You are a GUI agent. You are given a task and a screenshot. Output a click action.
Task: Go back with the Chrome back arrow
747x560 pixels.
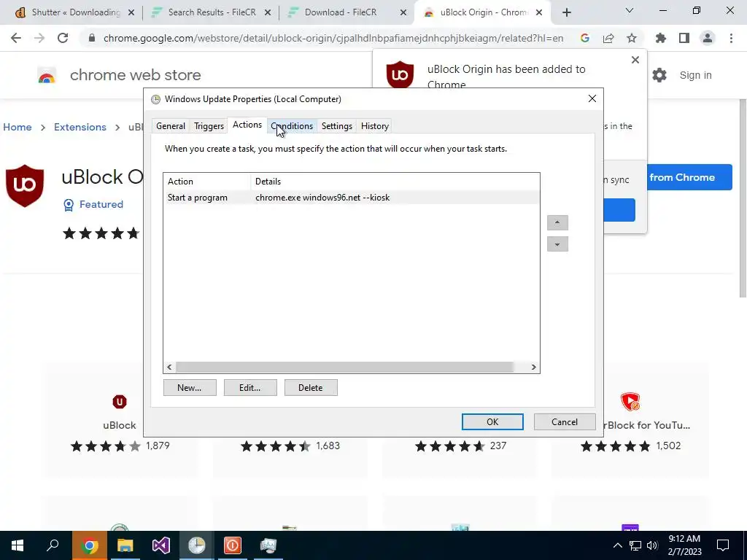coord(16,38)
